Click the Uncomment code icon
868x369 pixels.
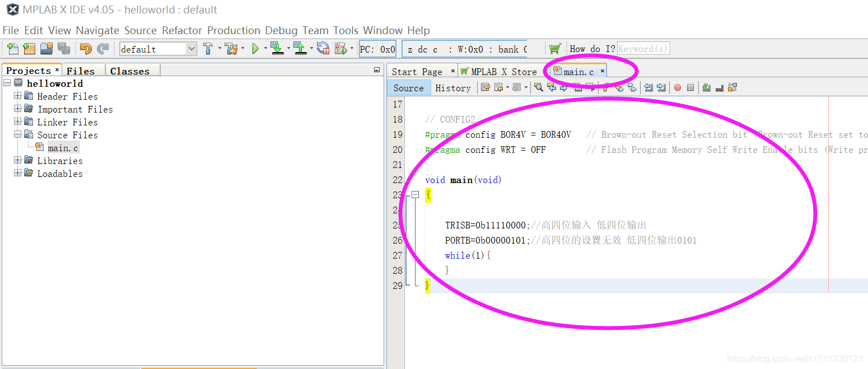720,87
